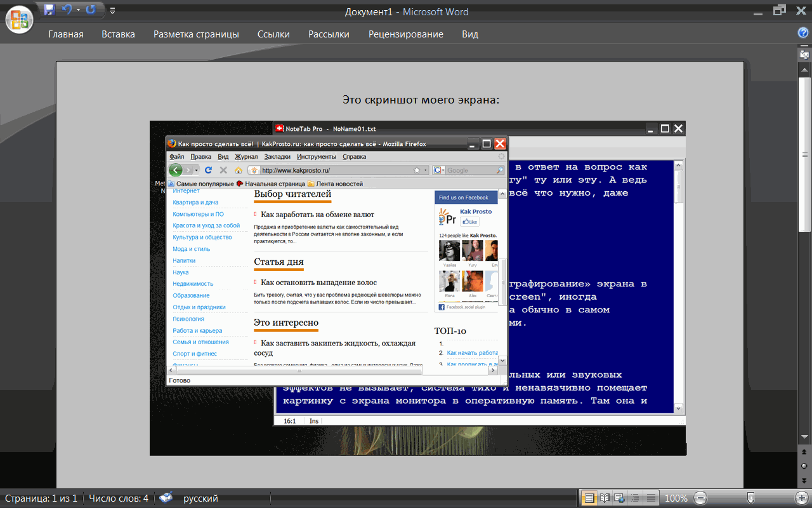Zoom in with the plus button
Viewport: 812px width, 508px height.
point(802,498)
